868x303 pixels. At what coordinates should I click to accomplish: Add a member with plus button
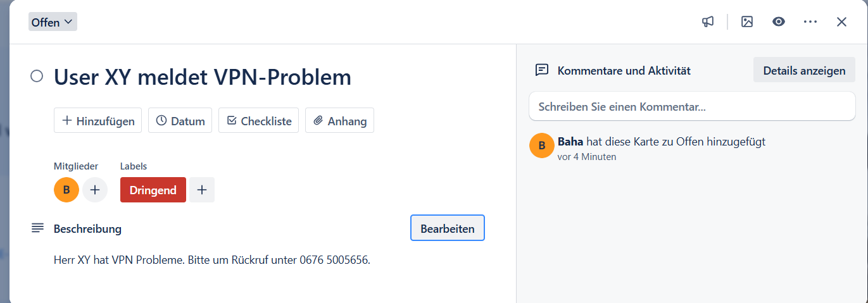tap(95, 190)
